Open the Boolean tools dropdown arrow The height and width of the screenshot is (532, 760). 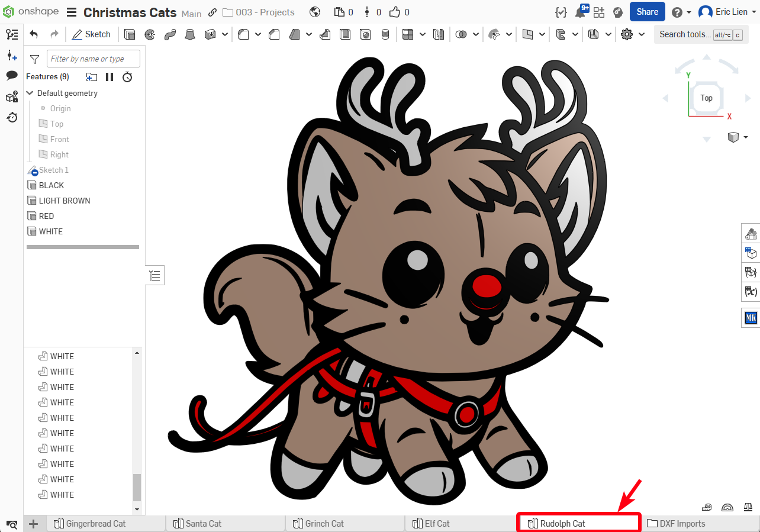(475, 34)
